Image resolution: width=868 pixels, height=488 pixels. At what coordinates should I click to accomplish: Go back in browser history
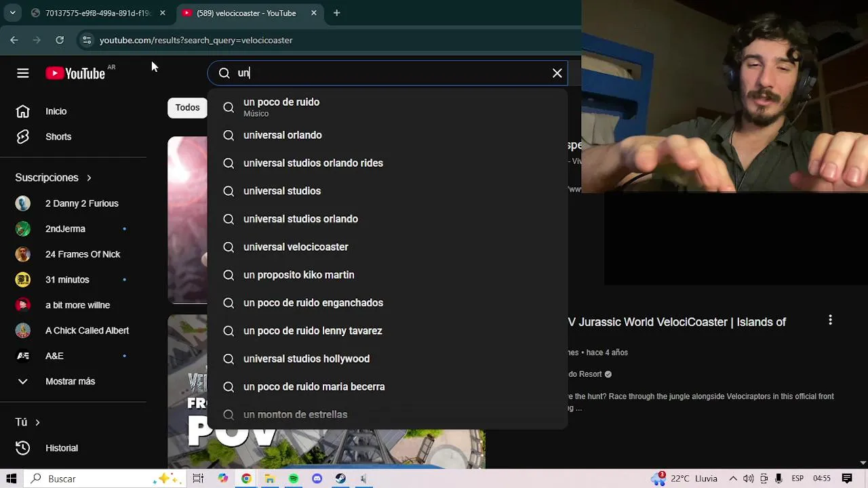click(x=14, y=40)
